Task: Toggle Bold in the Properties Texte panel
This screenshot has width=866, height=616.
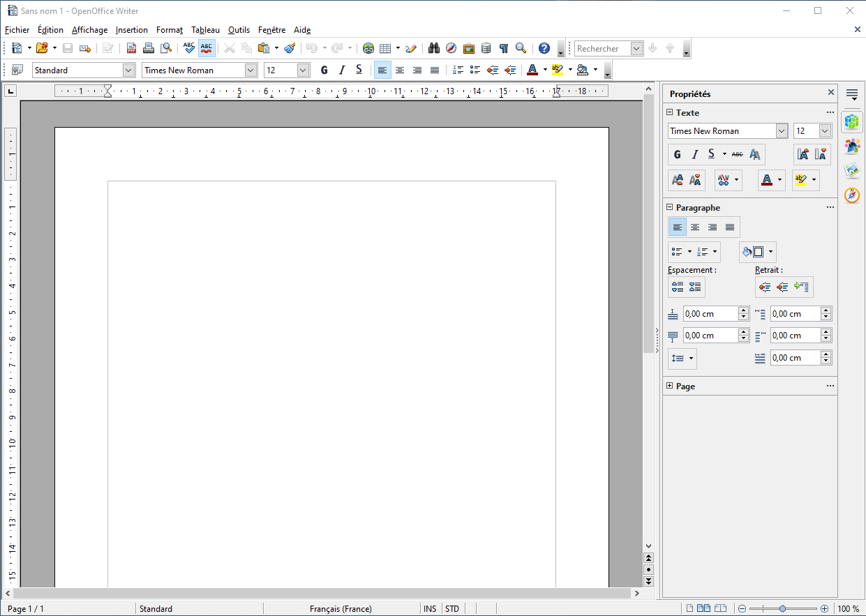Action: [677, 154]
